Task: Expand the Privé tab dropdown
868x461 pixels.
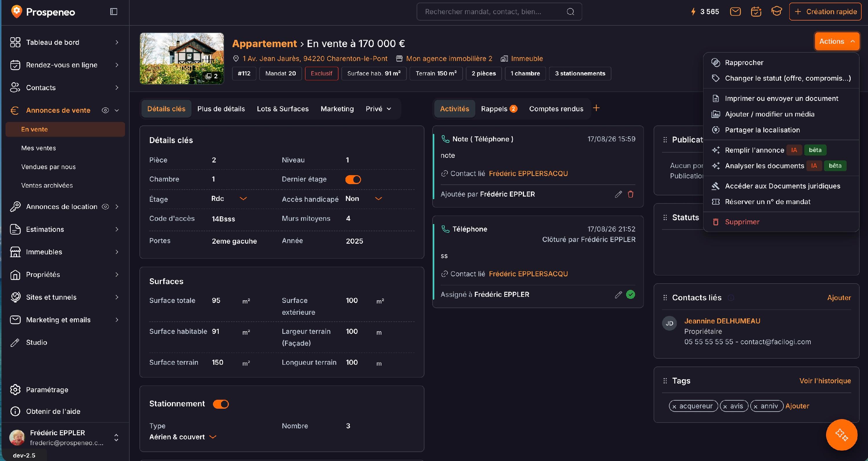Action: 378,109
